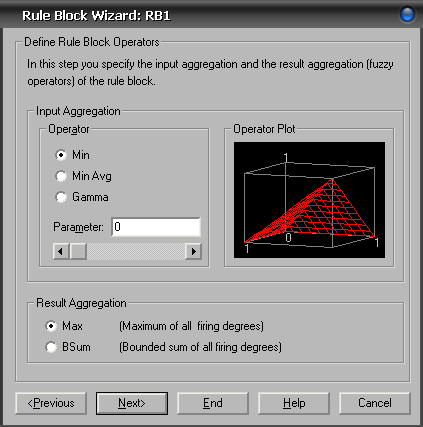Choose the Gamma operator radio button

61,197
